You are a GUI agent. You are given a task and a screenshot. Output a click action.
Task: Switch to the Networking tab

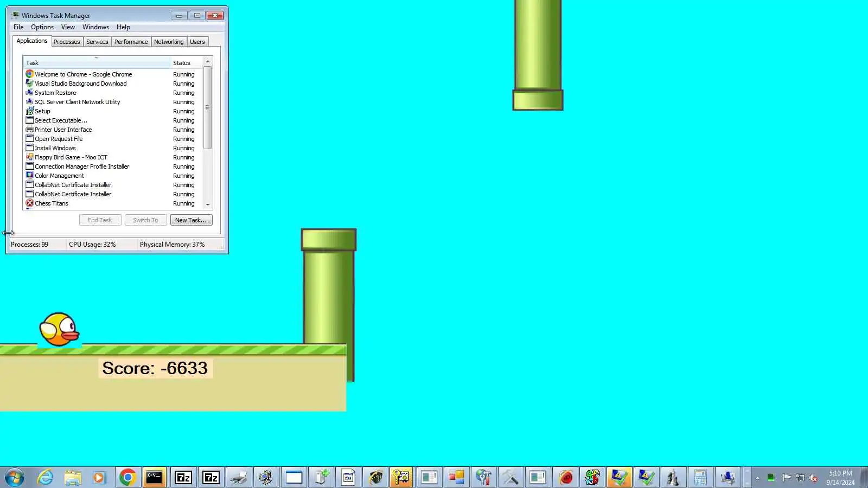coord(169,42)
